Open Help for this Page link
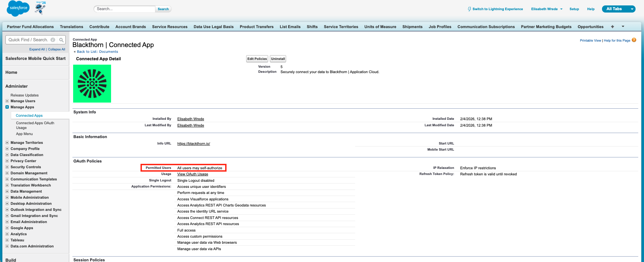 click(617, 41)
